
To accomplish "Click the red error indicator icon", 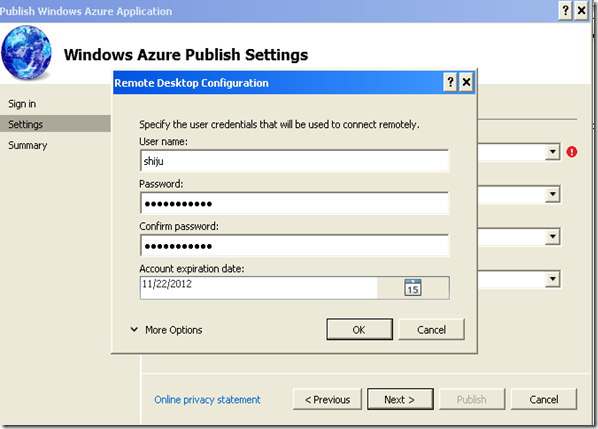I will point(572,152).
